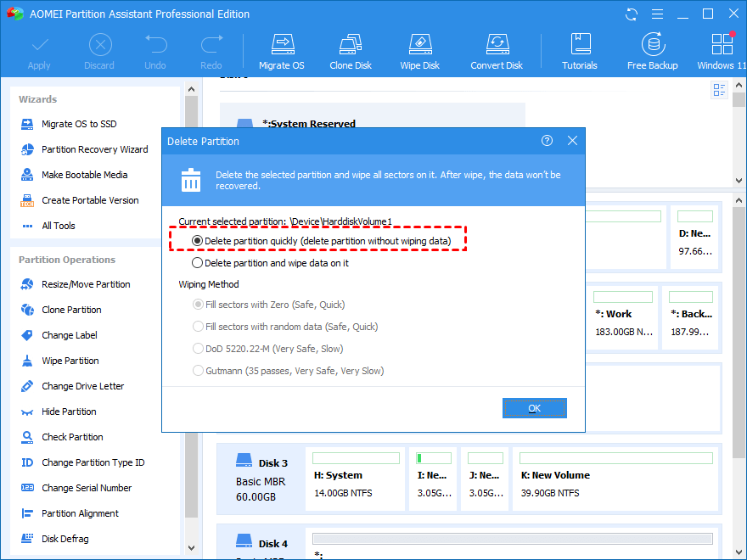Select the *: Back... 187.99 partition
This screenshot has height=560, width=747.
click(x=691, y=317)
